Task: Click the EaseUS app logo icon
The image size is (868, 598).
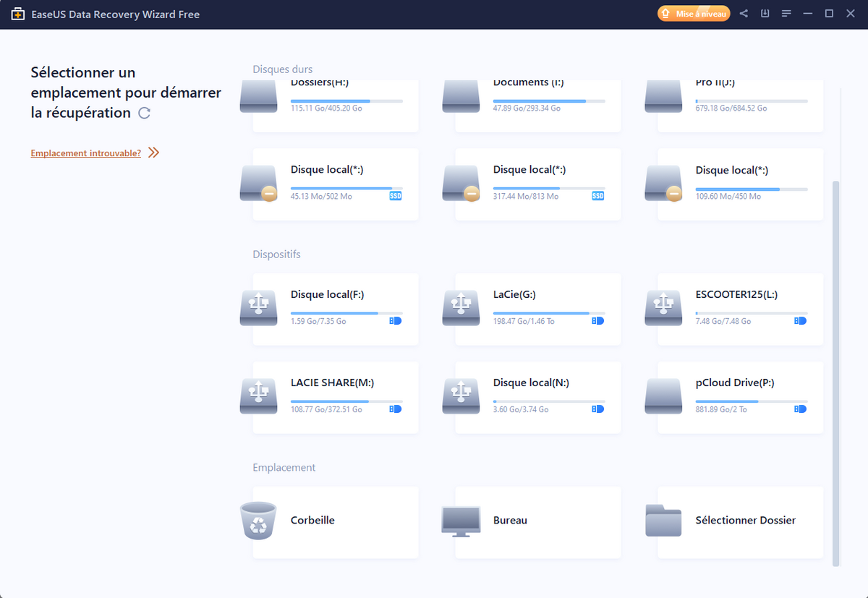Action: pos(18,14)
